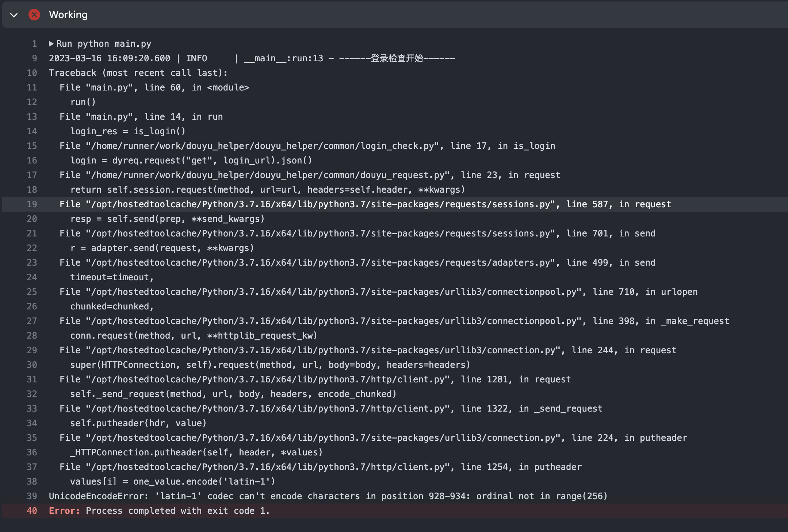
Task: Click the Run python main.py line
Action: (x=103, y=44)
